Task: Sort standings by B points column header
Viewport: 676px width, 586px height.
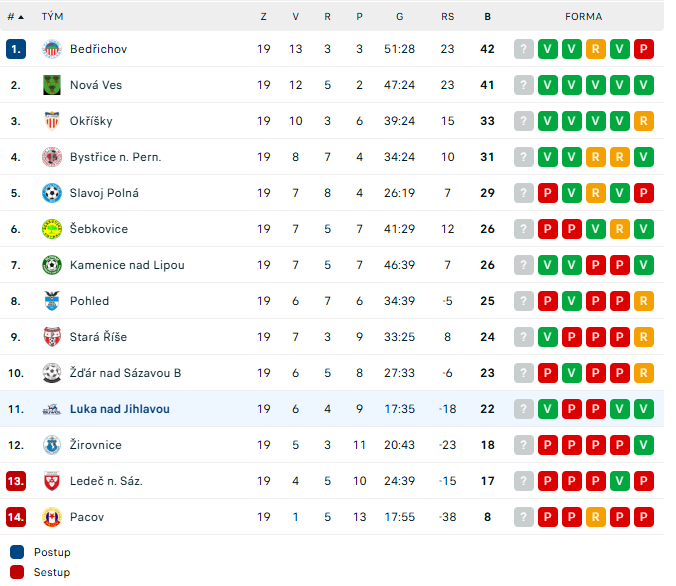Action: pyautogui.click(x=487, y=17)
